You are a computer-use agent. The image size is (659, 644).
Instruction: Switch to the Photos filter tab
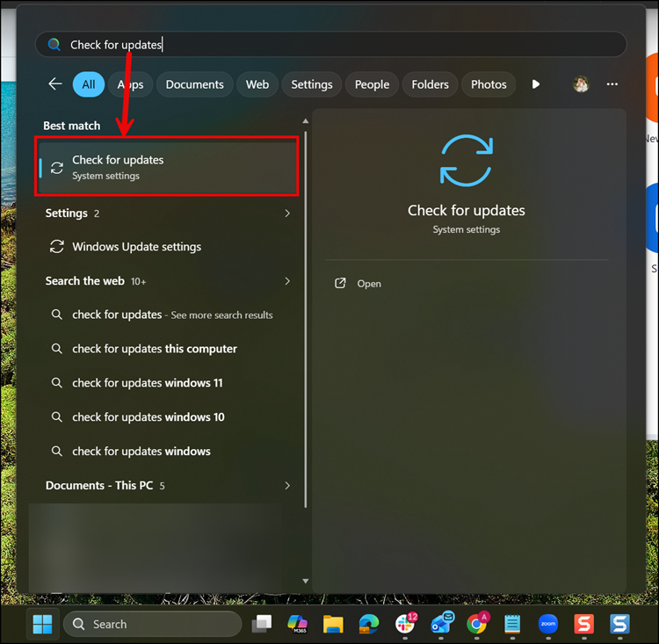coord(489,84)
